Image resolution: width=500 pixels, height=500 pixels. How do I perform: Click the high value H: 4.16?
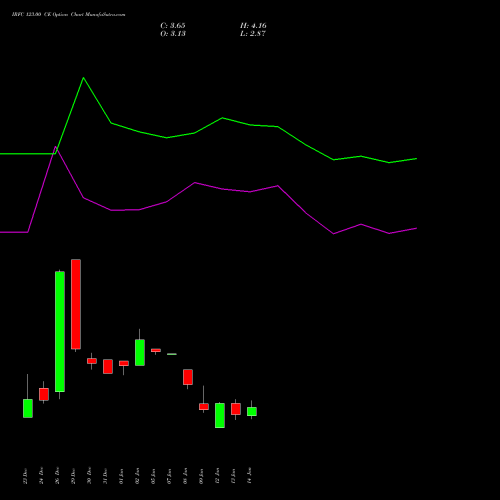coord(253,26)
